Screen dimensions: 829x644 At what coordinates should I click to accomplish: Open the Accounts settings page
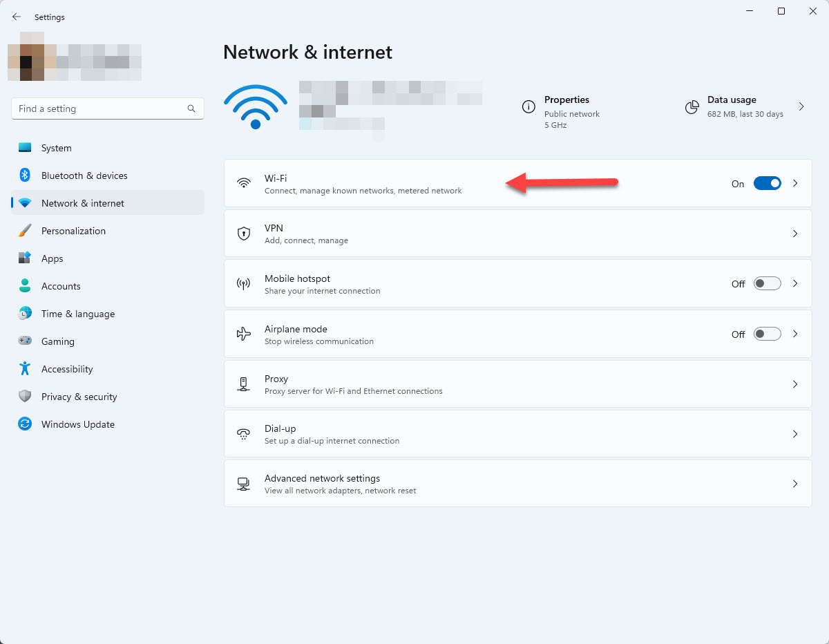(61, 286)
